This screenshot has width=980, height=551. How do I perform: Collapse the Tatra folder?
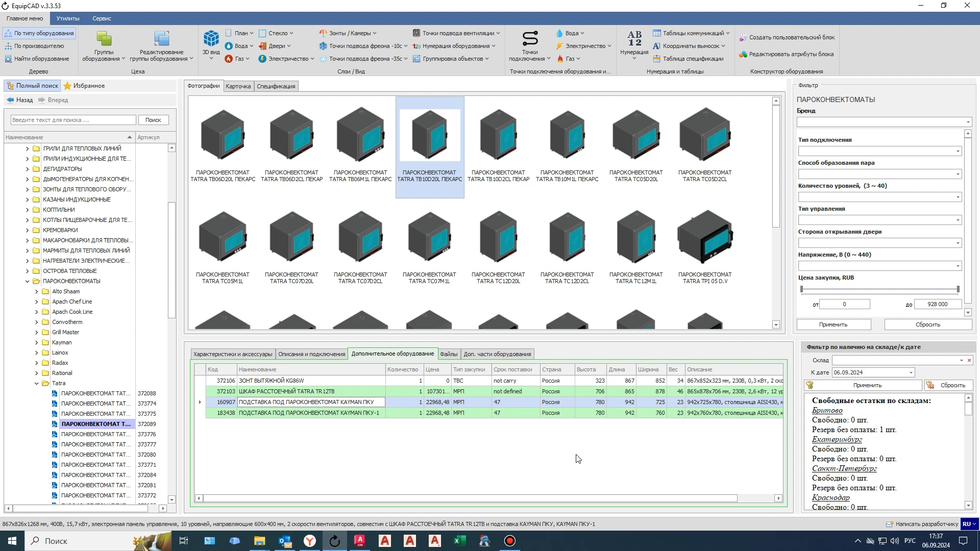pos(37,383)
